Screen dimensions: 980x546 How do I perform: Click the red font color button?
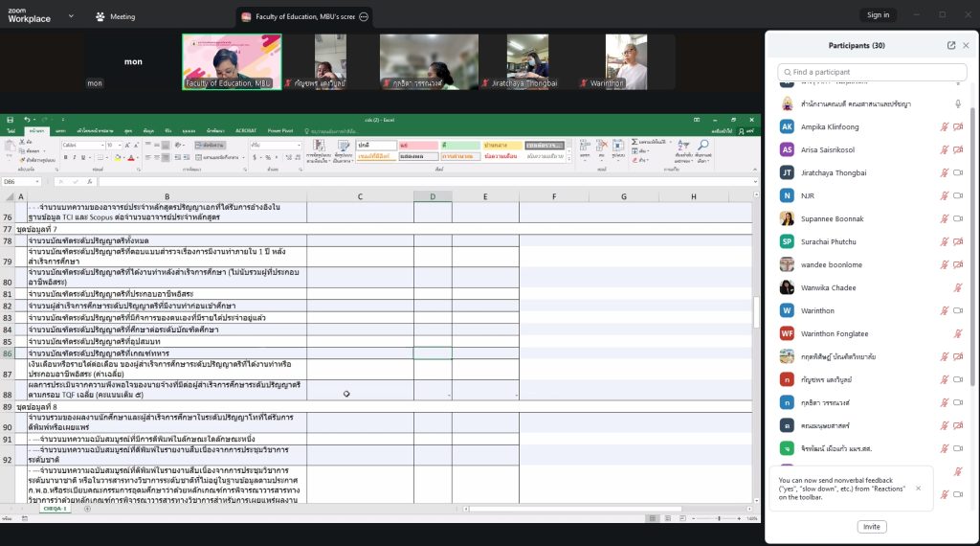(x=130, y=158)
